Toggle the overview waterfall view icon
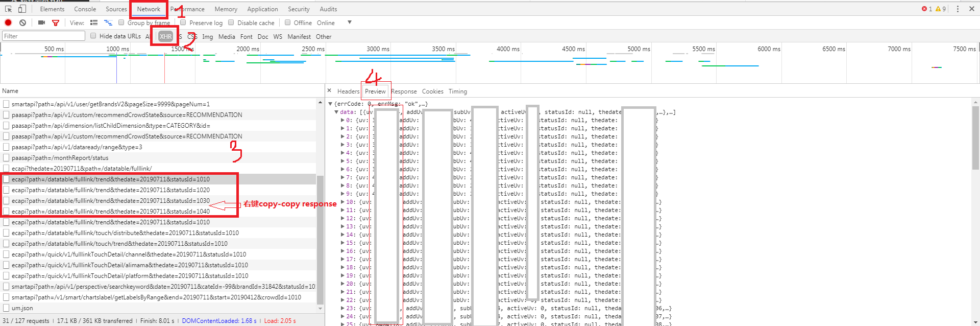 click(108, 22)
